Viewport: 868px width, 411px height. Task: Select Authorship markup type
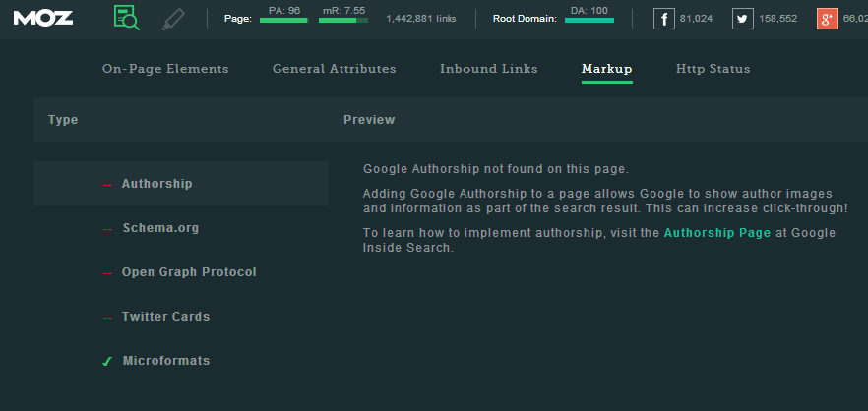(181, 184)
